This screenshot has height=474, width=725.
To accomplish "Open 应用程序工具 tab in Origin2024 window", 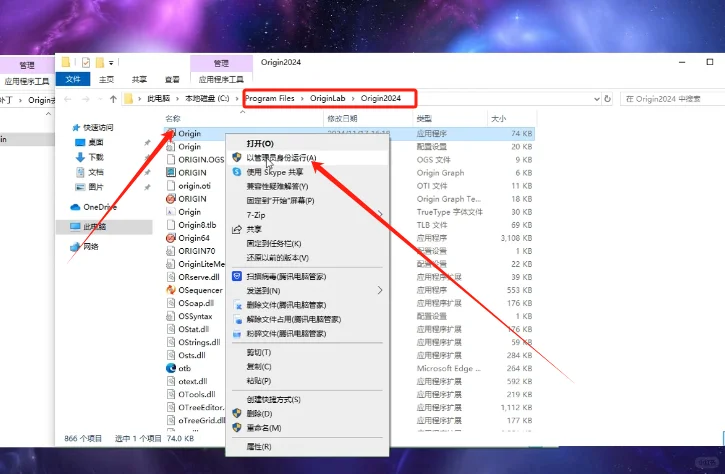I will coord(221,80).
